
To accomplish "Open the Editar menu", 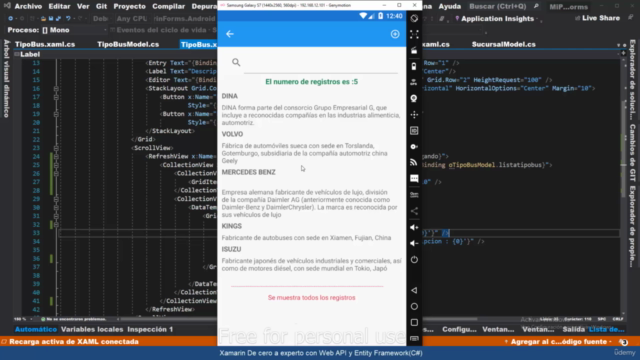I will [59, 6].
